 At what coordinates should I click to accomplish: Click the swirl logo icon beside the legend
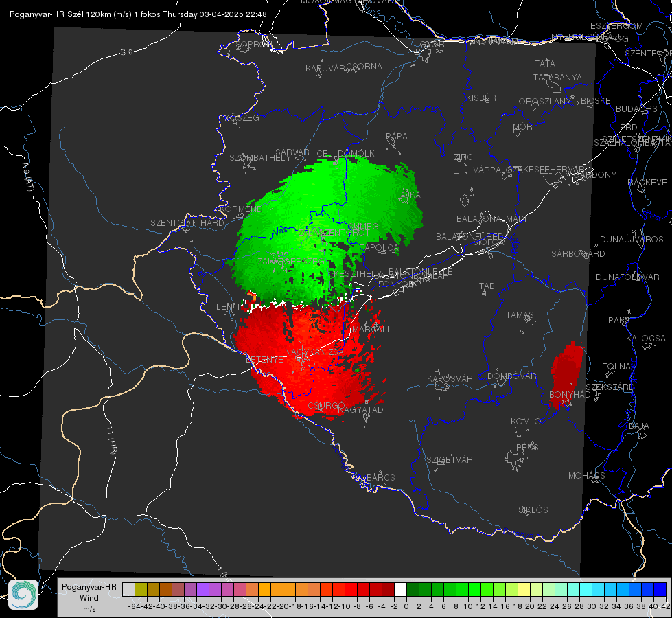pyautogui.click(x=23, y=595)
